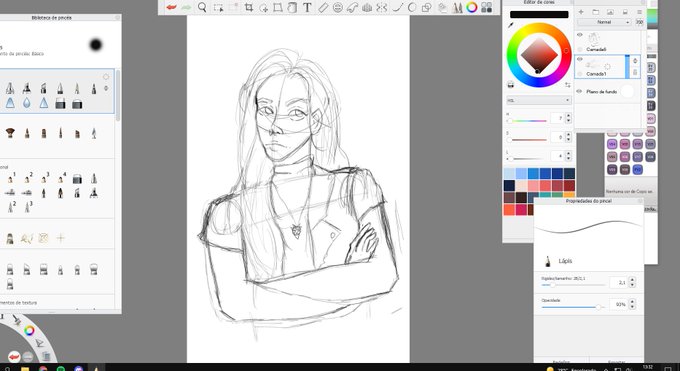The image size is (680, 371).
Task: Toggle the Symmetry tool
Action: [x=382, y=7]
